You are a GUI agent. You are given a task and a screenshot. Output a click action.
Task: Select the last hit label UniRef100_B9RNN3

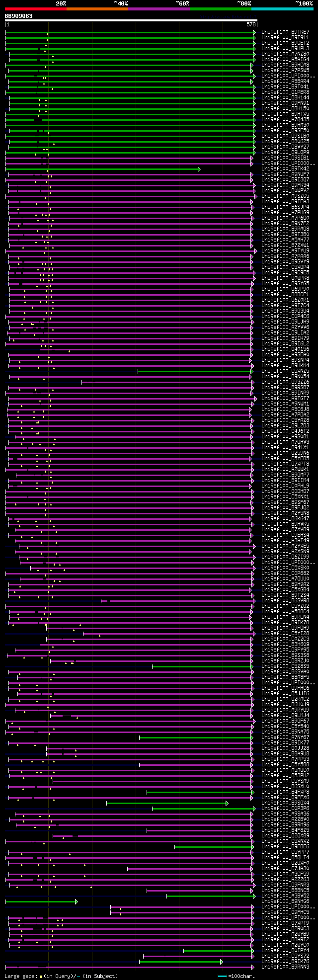pyautogui.click(x=285, y=967)
